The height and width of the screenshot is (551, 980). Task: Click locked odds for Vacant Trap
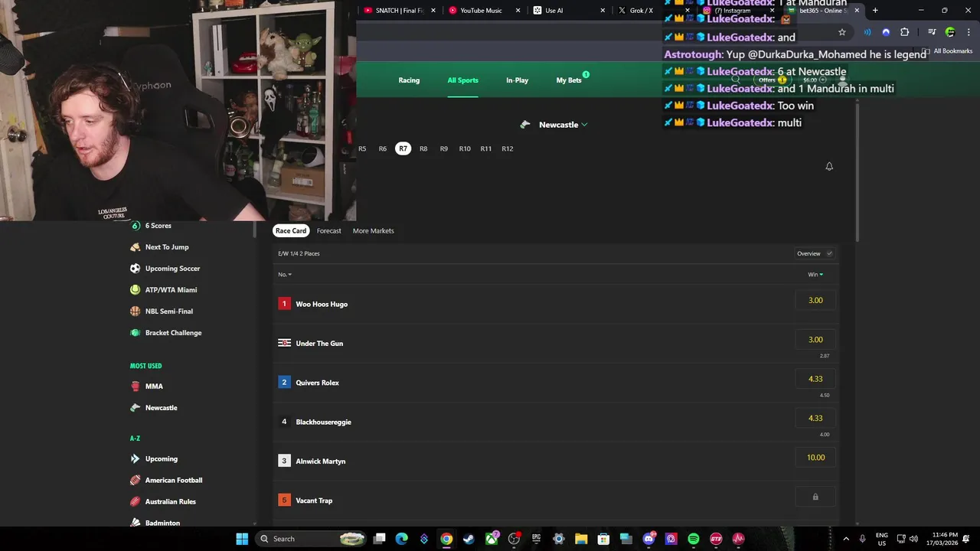coord(815,497)
